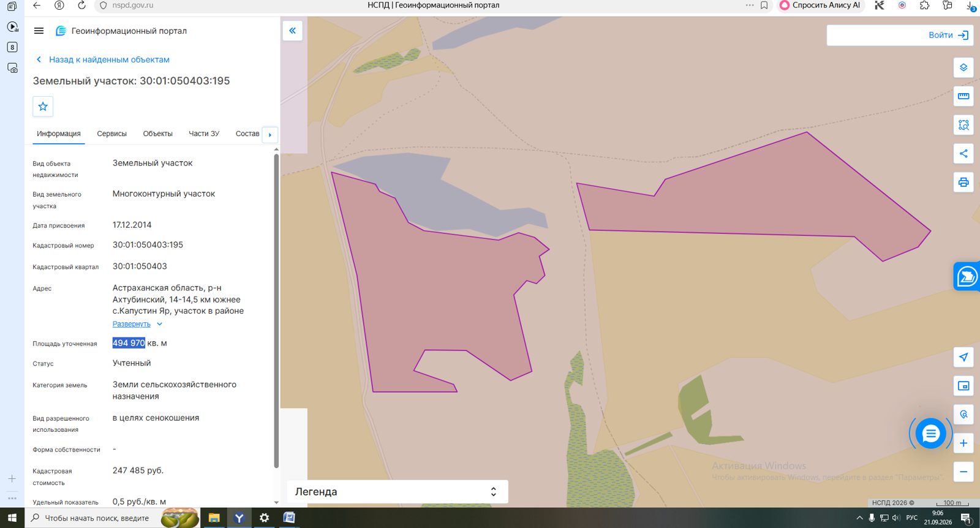Select the ruler measurement tool
The height and width of the screenshot is (528, 980).
(963, 96)
